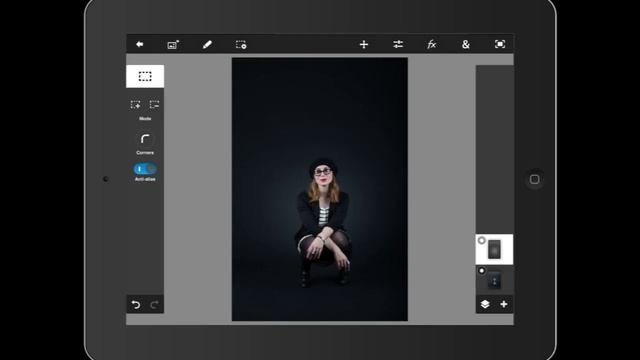Screen dimensions: 640x360
Task: Add a new layer with plus icon
Action: pos(504,304)
